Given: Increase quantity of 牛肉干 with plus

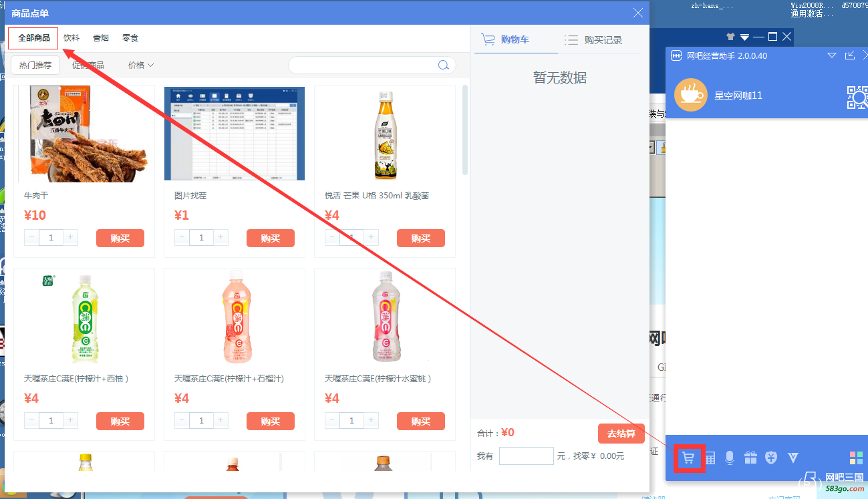Looking at the screenshot, I should tap(71, 237).
